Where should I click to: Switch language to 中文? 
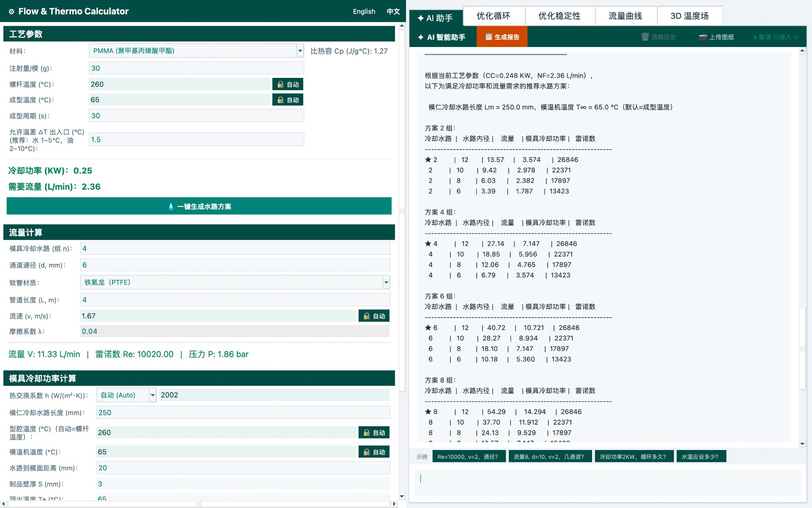pyautogui.click(x=393, y=11)
